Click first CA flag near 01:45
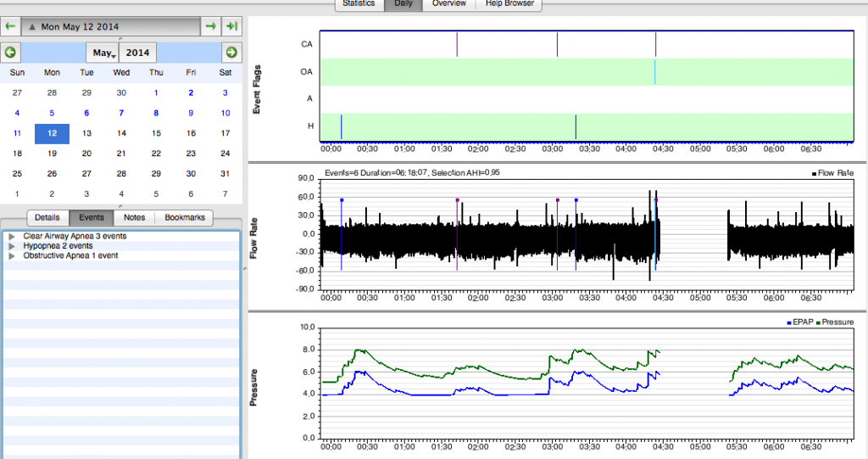Image resolution: width=868 pixels, height=459 pixels. coord(457,44)
